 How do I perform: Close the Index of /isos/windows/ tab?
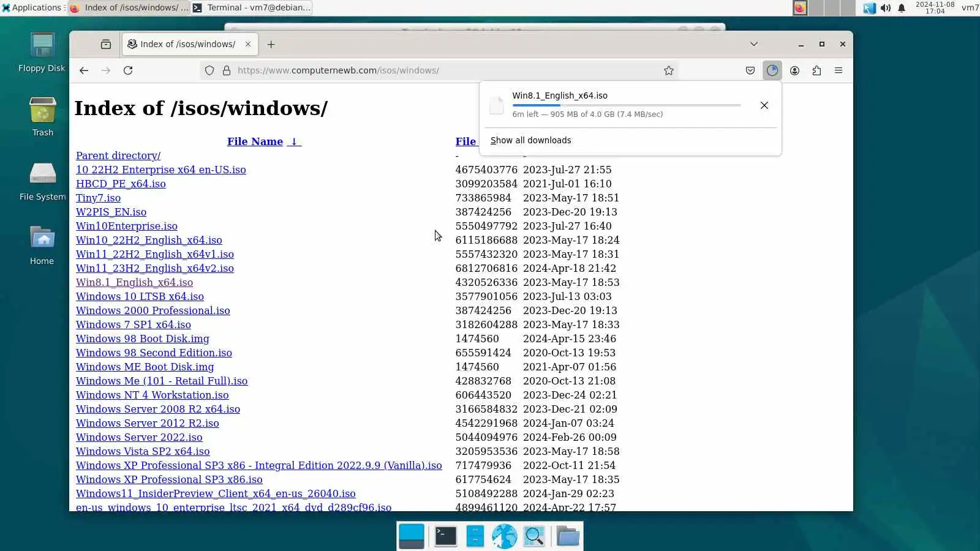click(247, 44)
